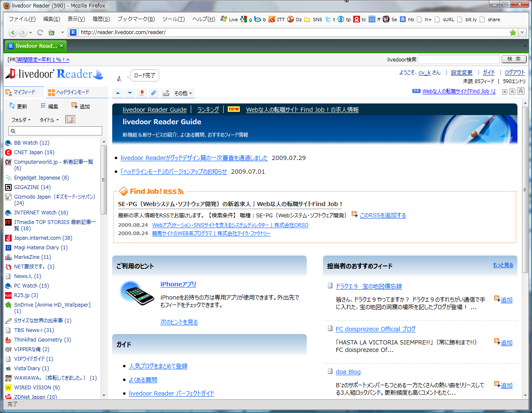Close the livedoor Reader browser tab
The width and height of the screenshot is (532, 413).
61,46
